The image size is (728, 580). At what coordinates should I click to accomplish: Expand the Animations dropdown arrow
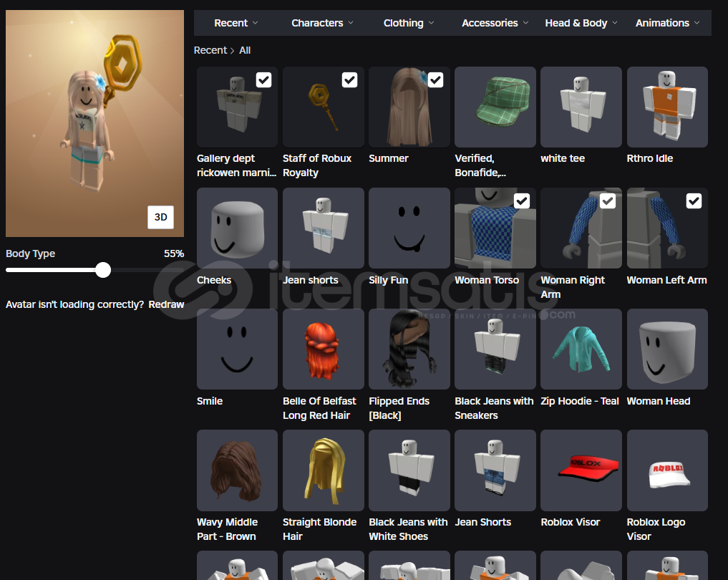click(x=697, y=23)
